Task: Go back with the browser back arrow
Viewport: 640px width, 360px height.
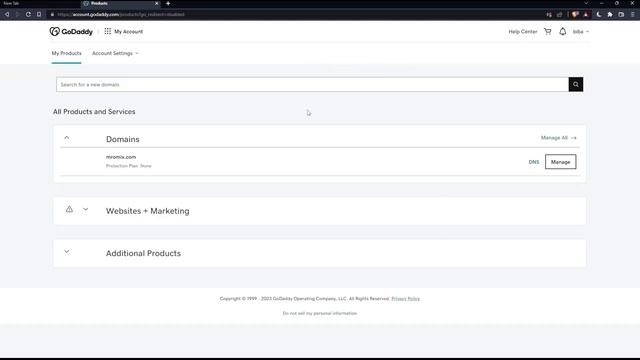Action: [x=7, y=14]
